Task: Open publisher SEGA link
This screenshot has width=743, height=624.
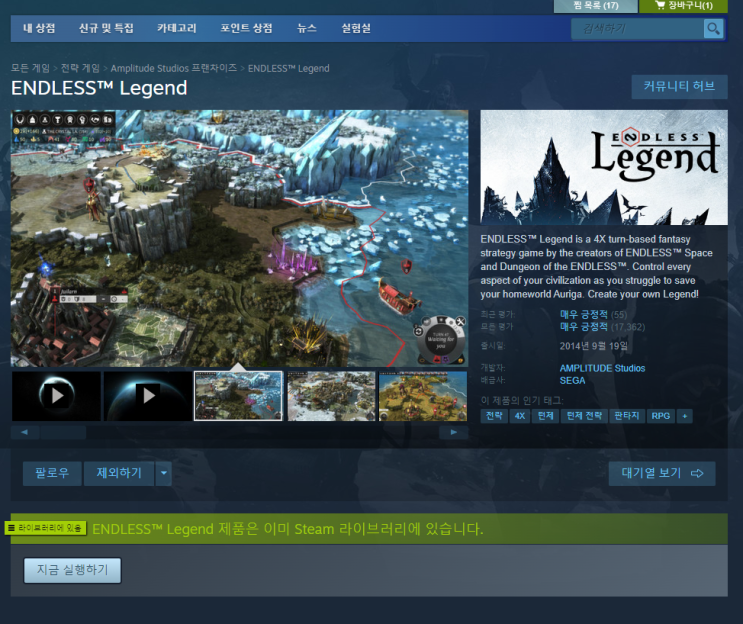Action: pos(572,380)
